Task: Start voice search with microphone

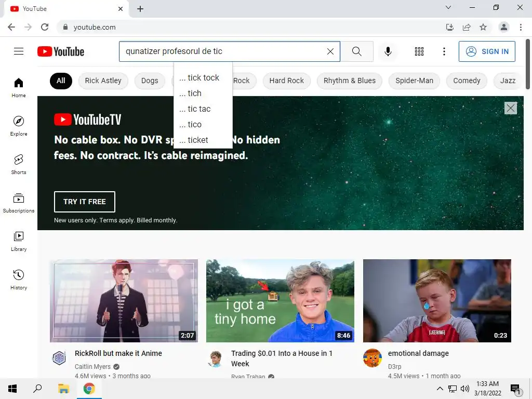Action: pos(388,51)
